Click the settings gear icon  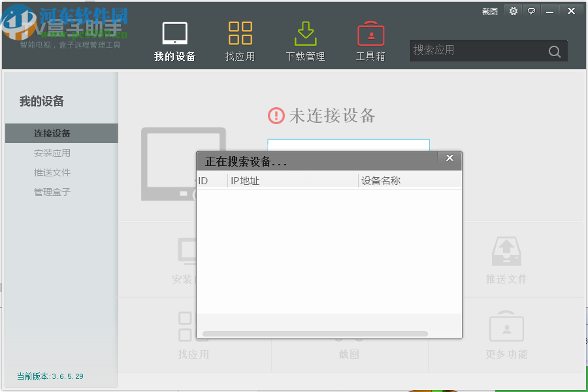(513, 11)
